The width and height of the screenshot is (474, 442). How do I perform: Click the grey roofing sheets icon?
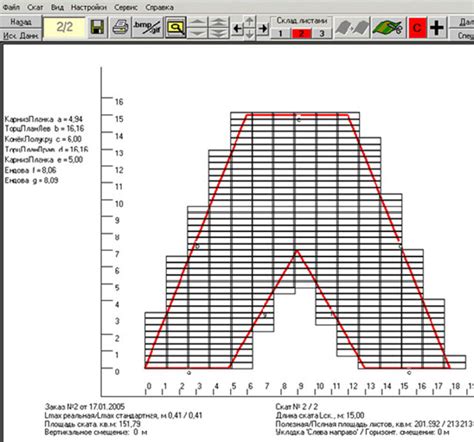point(352,27)
